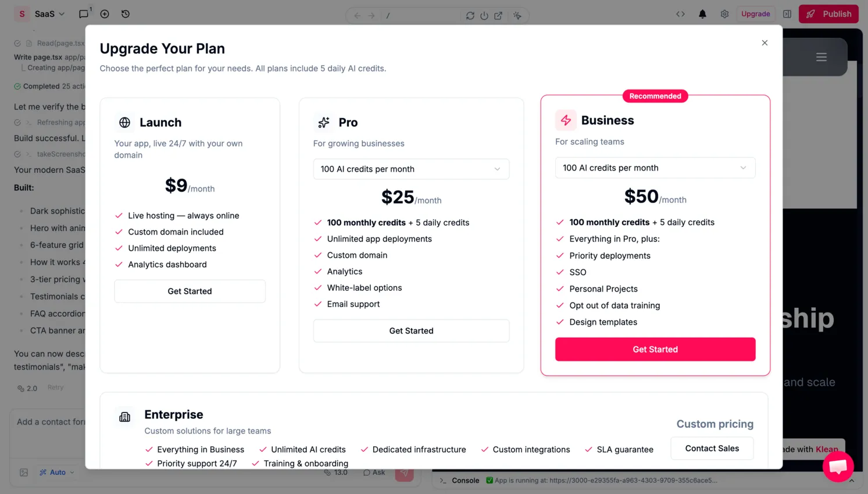Click the notifications bell icon
The image size is (868, 494).
702,13
